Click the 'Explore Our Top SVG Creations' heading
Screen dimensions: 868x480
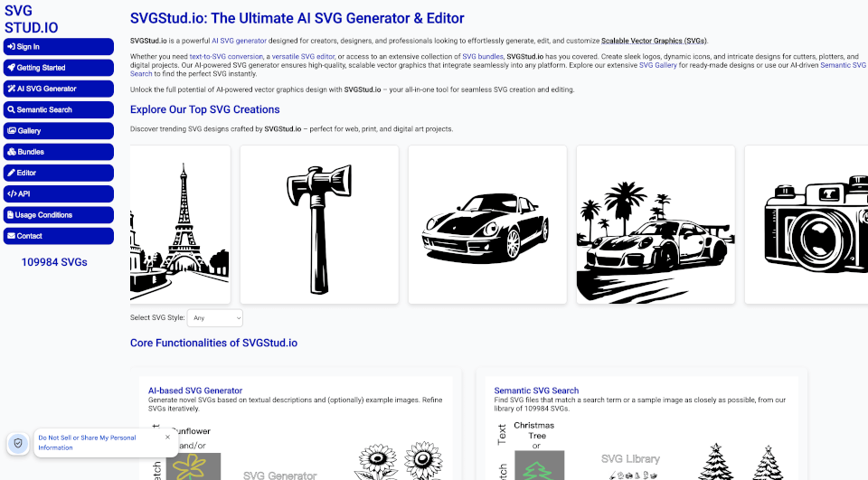[x=205, y=109]
